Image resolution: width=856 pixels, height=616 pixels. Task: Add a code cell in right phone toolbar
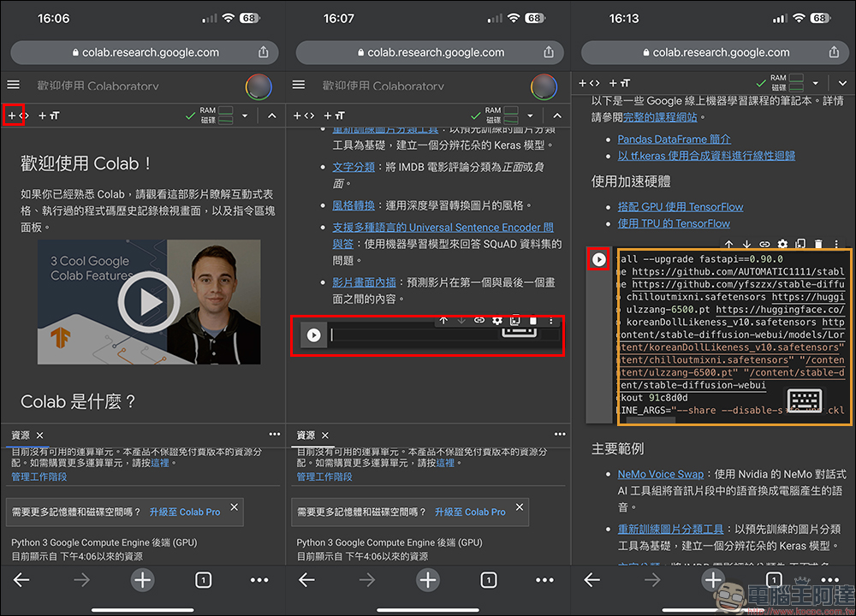click(x=589, y=83)
